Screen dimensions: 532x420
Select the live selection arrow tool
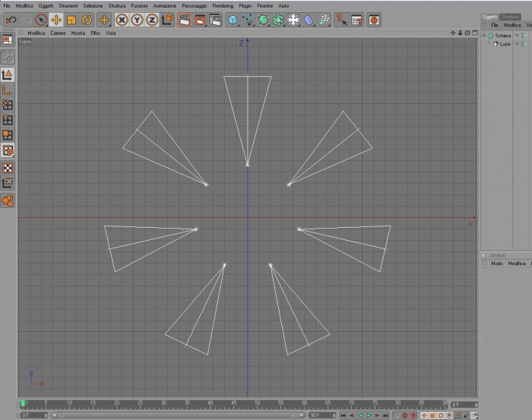click(41, 20)
